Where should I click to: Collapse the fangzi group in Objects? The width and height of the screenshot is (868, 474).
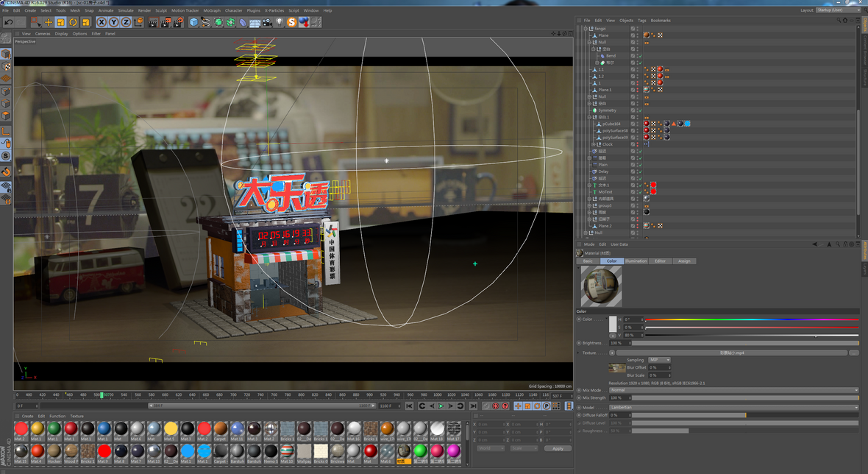click(586, 29)
